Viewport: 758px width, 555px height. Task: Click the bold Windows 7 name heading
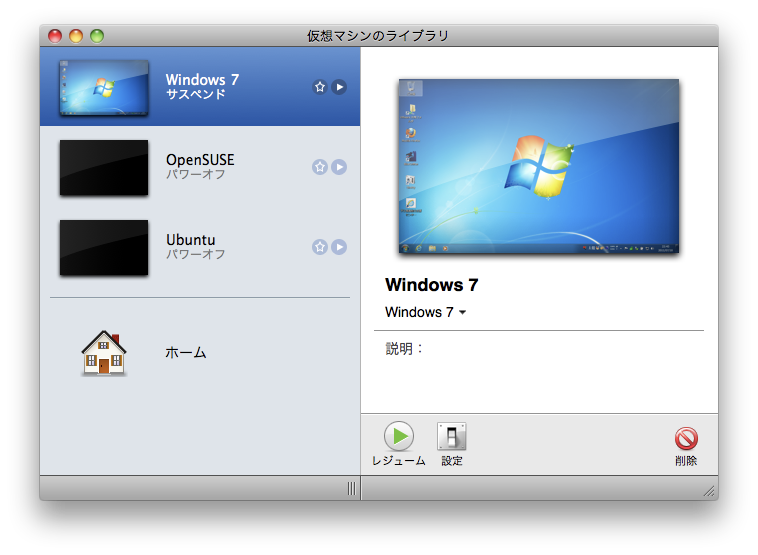pyautogui.click(x=432, y=285)
